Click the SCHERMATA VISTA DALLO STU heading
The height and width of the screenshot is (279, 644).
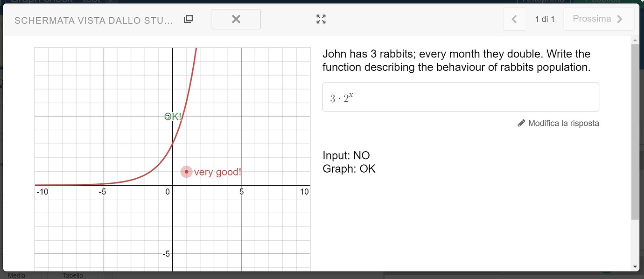[93, 20]
